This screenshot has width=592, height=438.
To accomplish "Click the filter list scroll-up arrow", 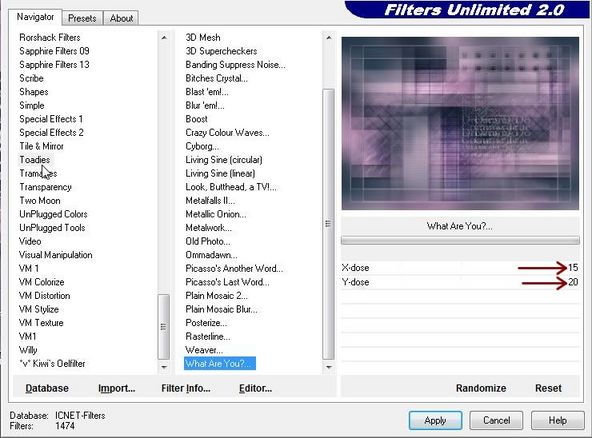I will click(329, 37).
